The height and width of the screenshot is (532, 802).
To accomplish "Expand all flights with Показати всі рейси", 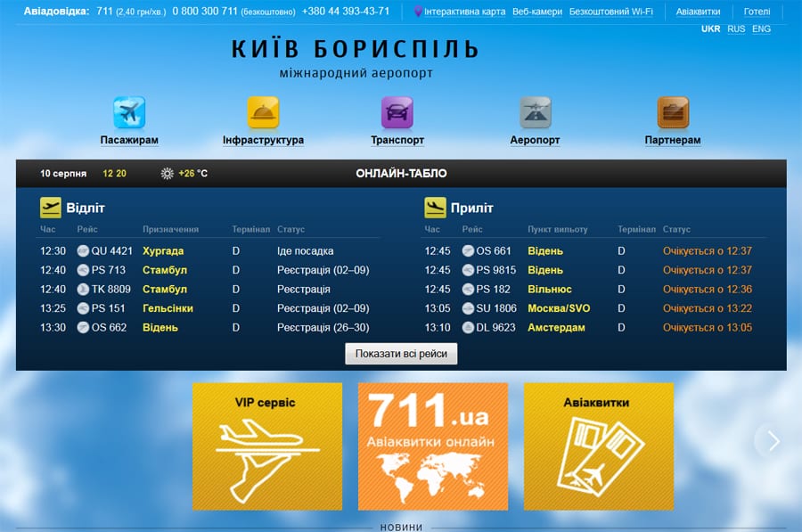I will [401, 354].
